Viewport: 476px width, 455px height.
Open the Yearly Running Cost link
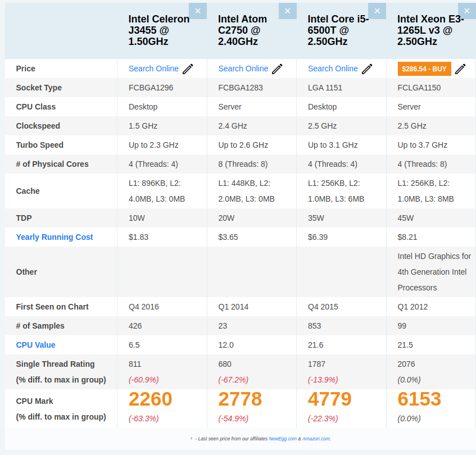(55, 237)
